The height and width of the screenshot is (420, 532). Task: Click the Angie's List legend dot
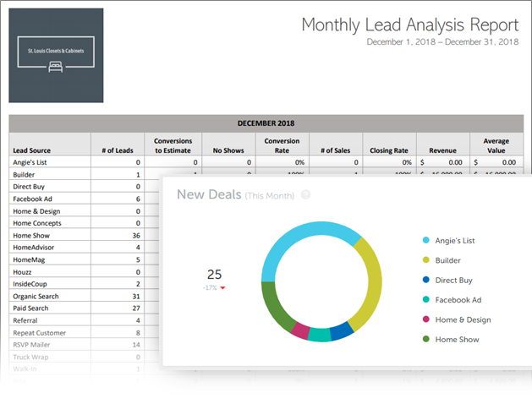(x=425, y=241)
